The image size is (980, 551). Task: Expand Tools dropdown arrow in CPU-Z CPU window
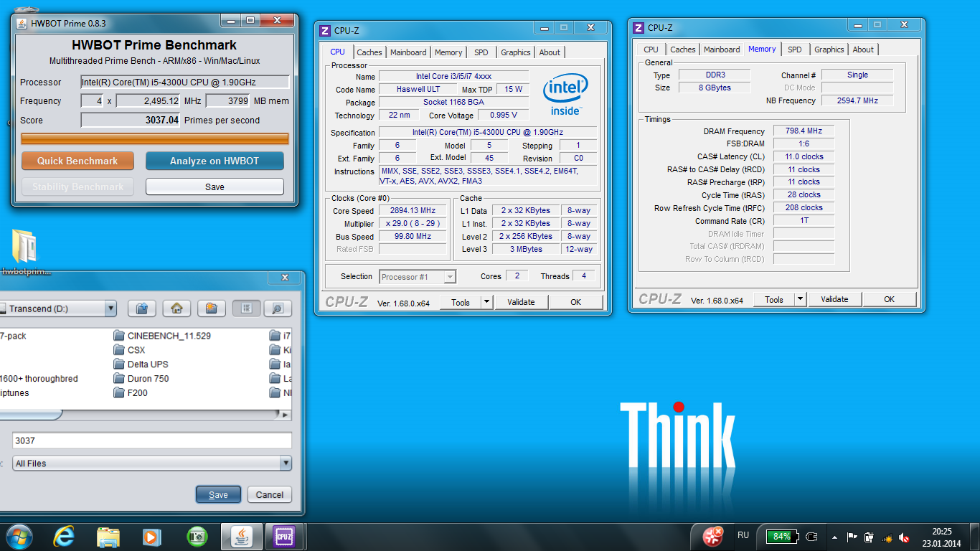(x=487, y=302)
